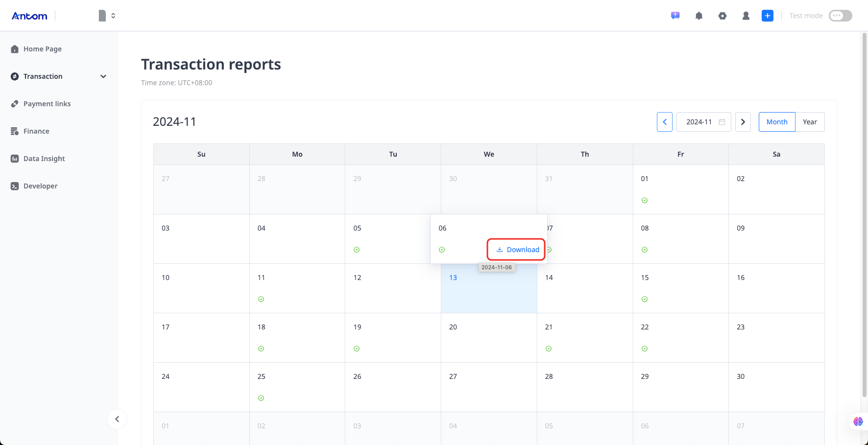Open the settings gear icon

pyautogui.click(x=723, y=16)
